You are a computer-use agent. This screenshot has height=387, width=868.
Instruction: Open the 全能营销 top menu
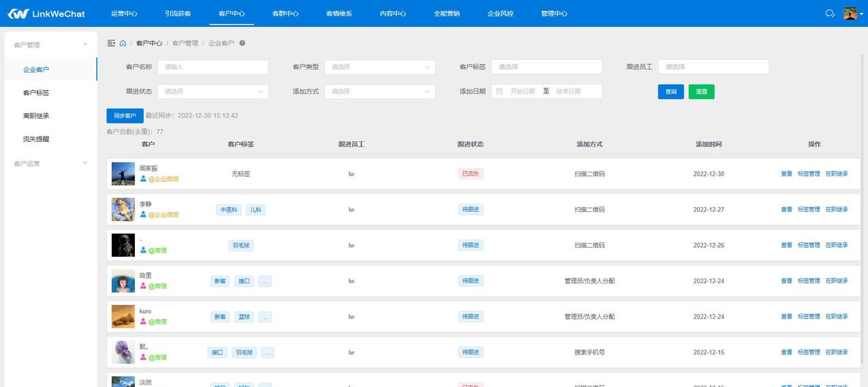(446, 14)
